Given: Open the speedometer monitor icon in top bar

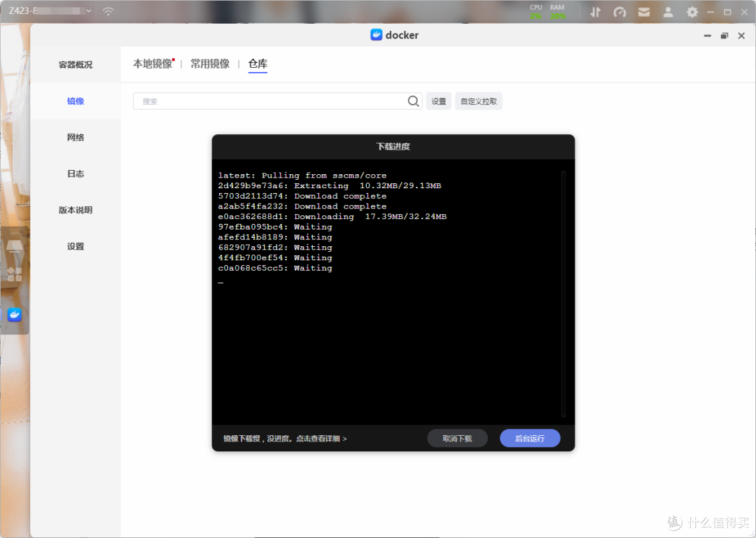Looking at the screenshot, I should coord(619,12).
